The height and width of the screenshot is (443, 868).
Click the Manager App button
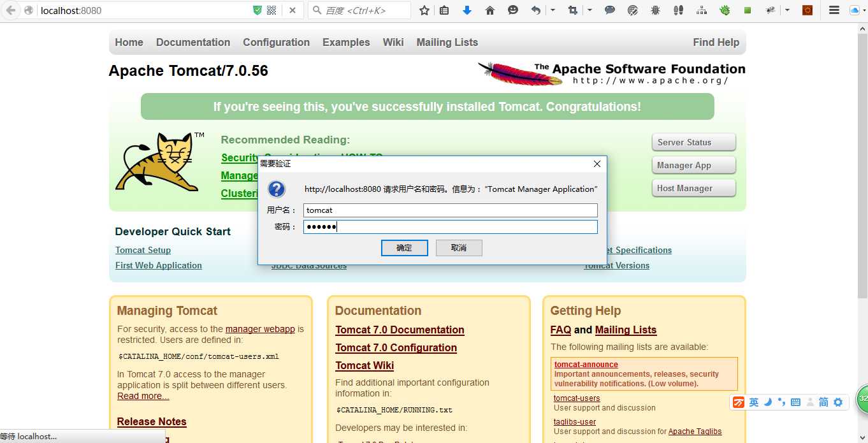[x=693, y=165]
